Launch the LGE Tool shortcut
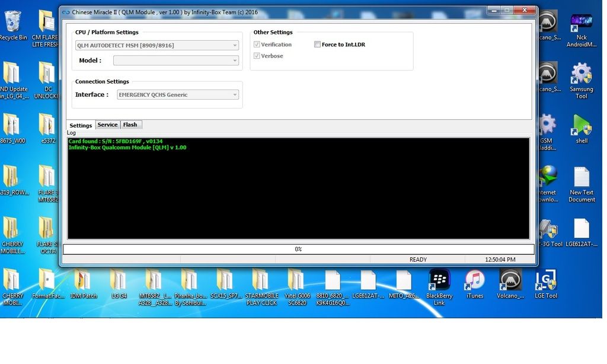The width and height of the screenshot is (607, 364). [x=546, y=283]
